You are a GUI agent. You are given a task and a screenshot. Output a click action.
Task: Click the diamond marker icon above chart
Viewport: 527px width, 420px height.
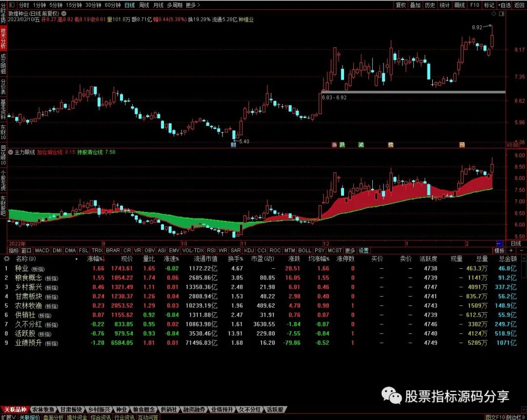(x=494, y=14)
